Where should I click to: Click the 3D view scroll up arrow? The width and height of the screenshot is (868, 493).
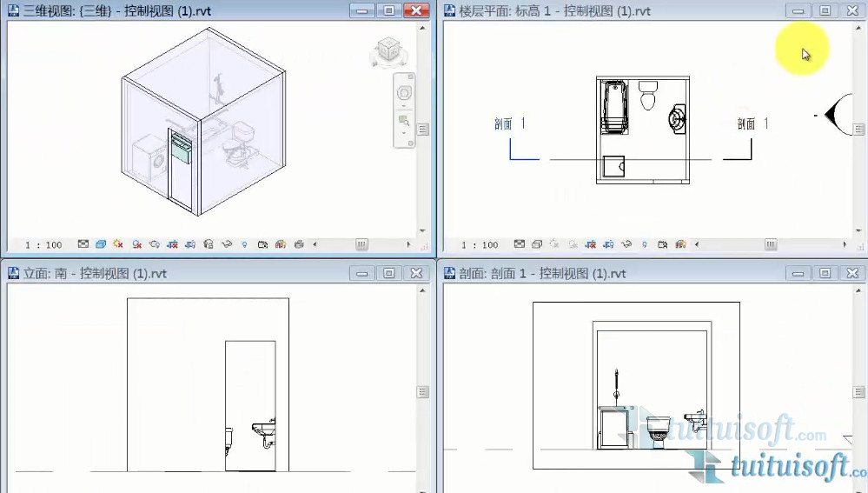coord(422,27)
